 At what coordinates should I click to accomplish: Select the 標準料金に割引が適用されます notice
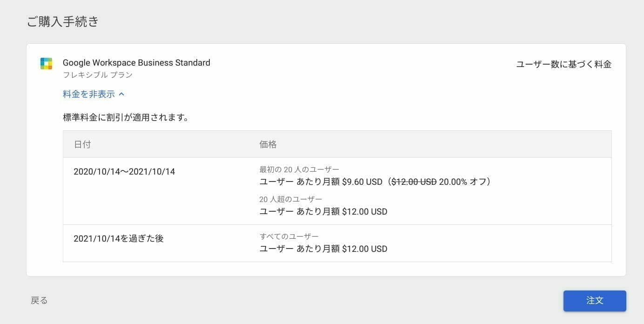point(126,118)
